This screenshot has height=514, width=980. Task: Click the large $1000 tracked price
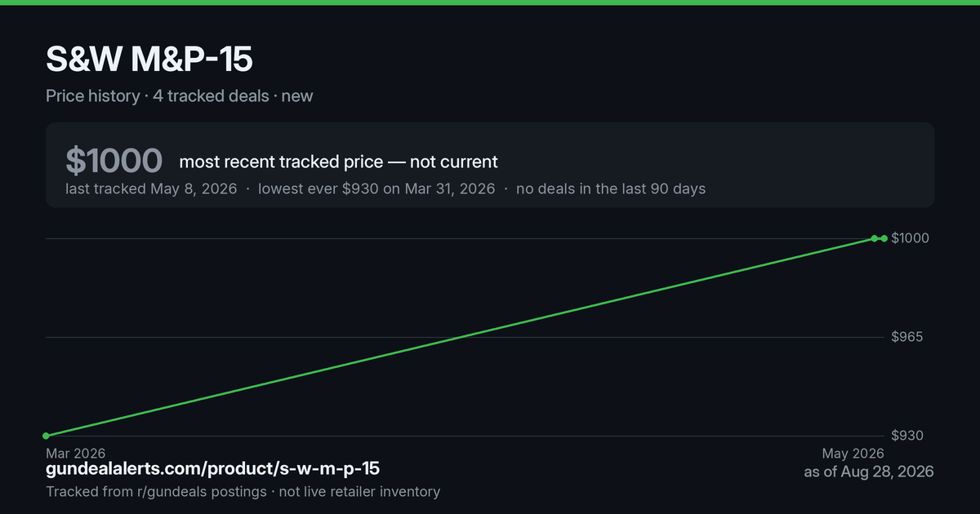(114, 161)
